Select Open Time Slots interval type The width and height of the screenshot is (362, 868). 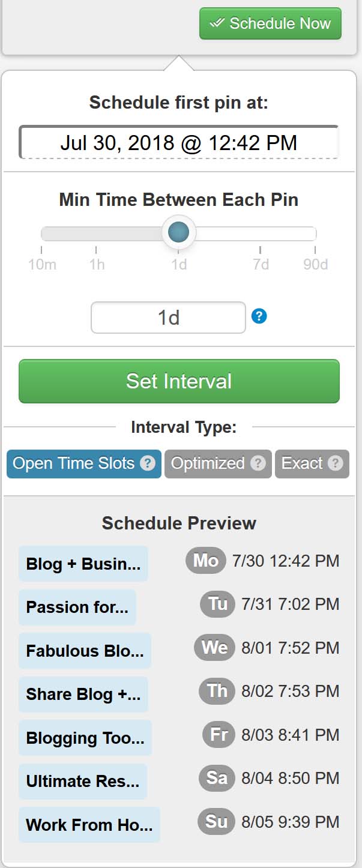pos(84,463)
